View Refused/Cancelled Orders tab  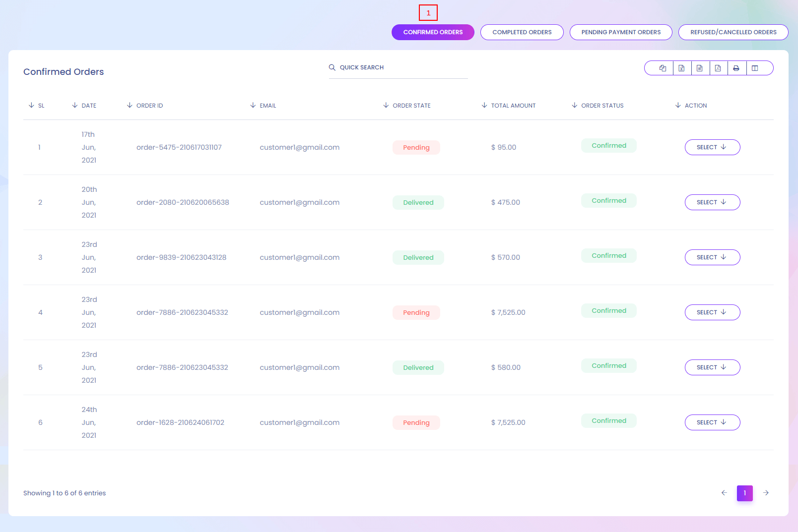733,32
